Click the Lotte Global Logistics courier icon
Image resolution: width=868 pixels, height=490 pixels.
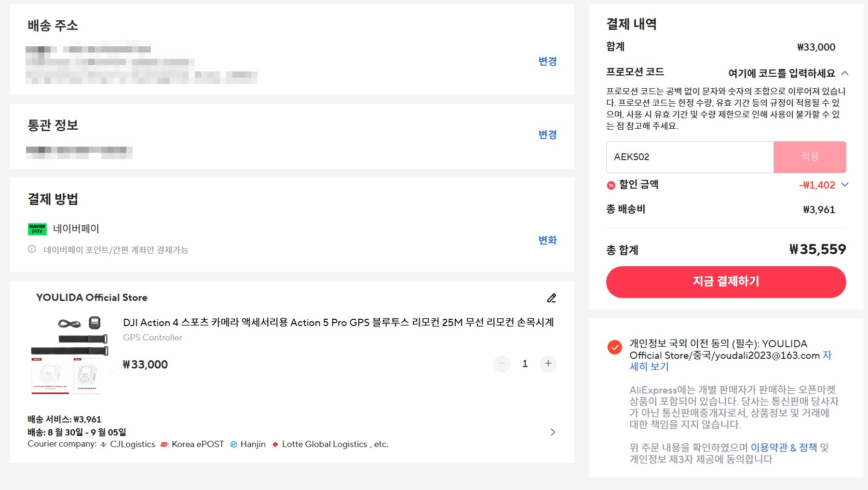(275, 445)
